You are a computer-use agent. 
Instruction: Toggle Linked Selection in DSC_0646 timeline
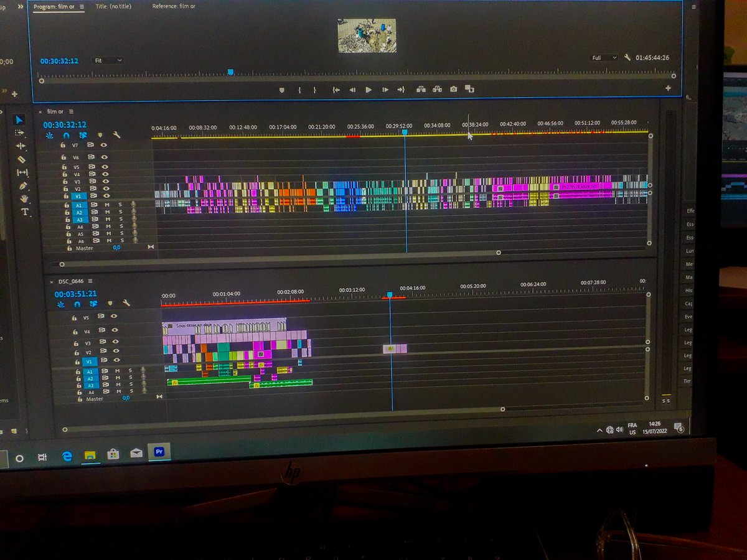pyautogui.click(x=93, y=304)
